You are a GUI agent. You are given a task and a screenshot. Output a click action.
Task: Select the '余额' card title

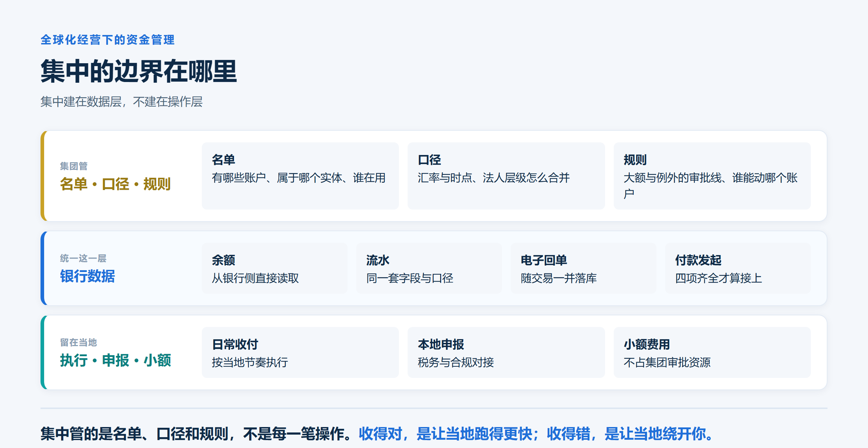click(224, 260)
